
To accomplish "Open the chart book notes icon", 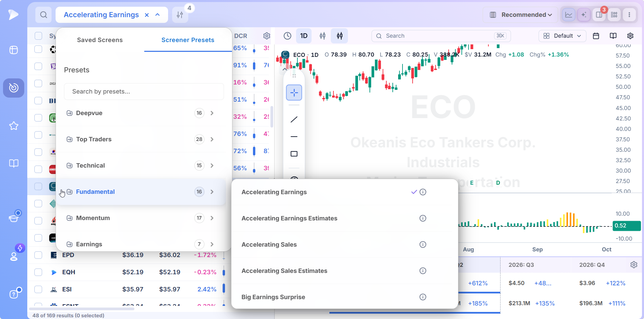I will tap(613, 36).
